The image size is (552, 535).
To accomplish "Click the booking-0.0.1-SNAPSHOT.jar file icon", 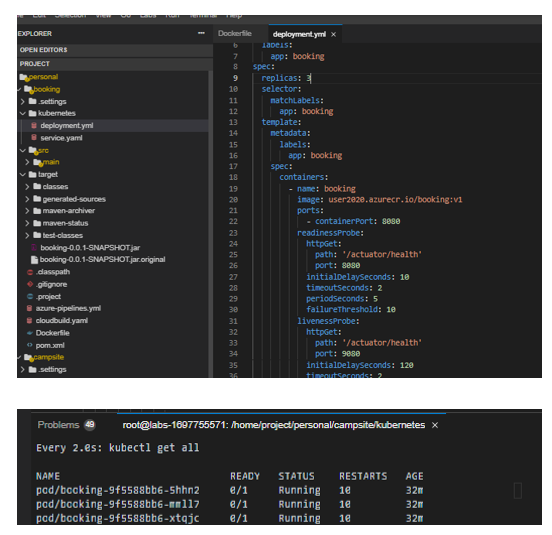I will [x=34, y=248].
